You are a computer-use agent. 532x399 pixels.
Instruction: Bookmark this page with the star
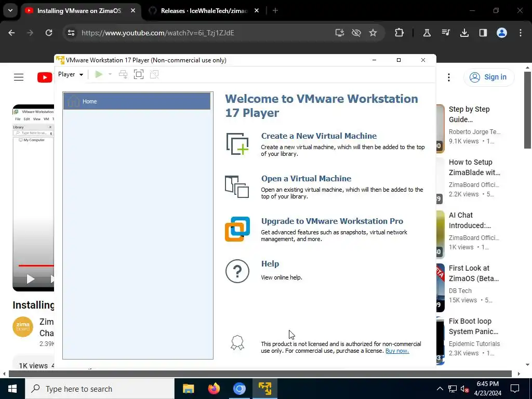pyautogui.click(x=373, y=33)
